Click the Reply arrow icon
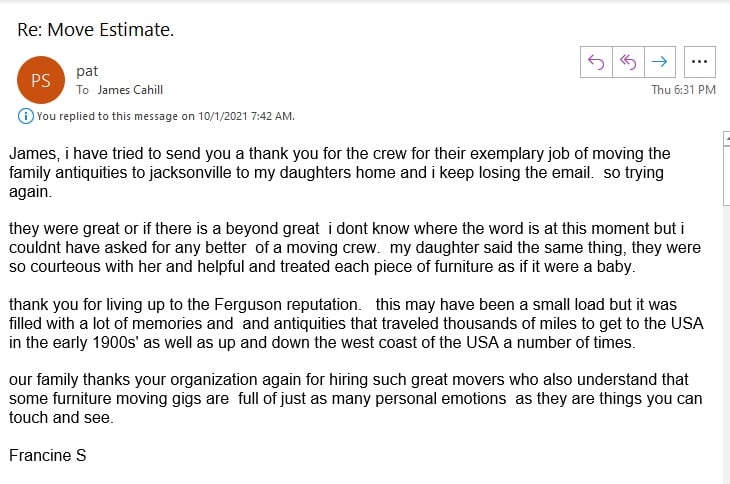The width and height of the screenshot is (730, 484). (596, 62)
